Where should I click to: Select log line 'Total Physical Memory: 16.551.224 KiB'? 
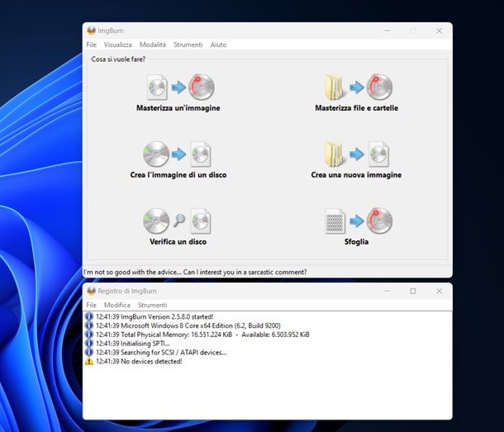click(202, 335)
